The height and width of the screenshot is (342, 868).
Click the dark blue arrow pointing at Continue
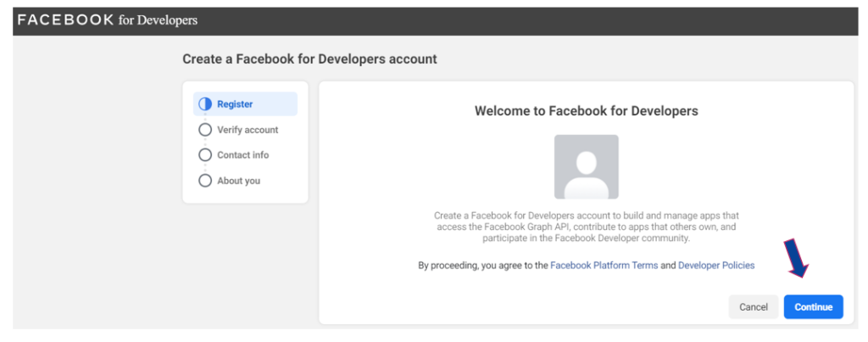click(796, 259)
